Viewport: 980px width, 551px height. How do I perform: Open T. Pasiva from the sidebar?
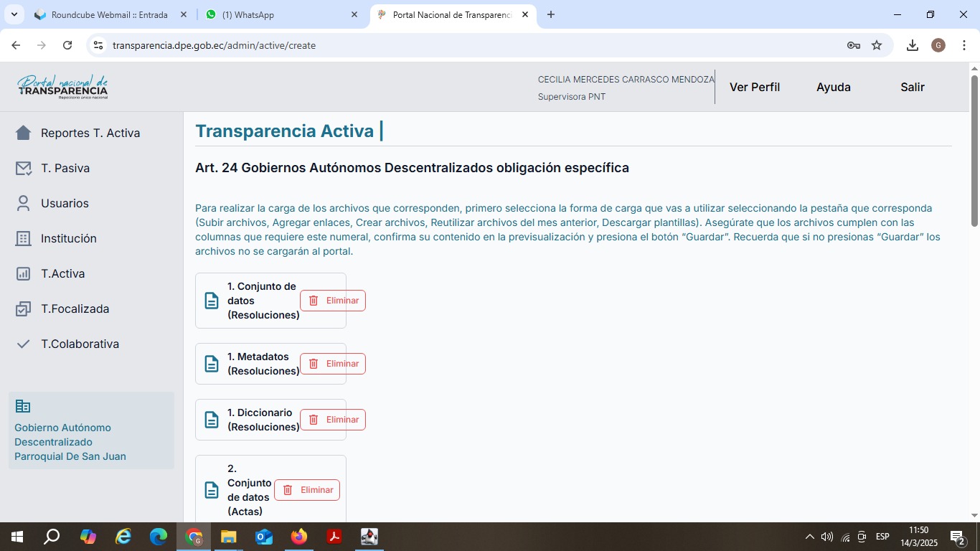65,168
